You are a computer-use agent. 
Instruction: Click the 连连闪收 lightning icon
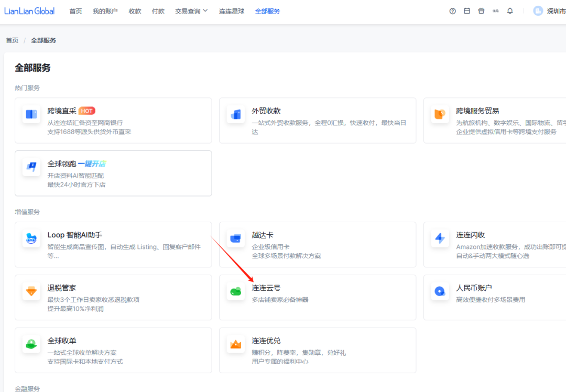440,238
